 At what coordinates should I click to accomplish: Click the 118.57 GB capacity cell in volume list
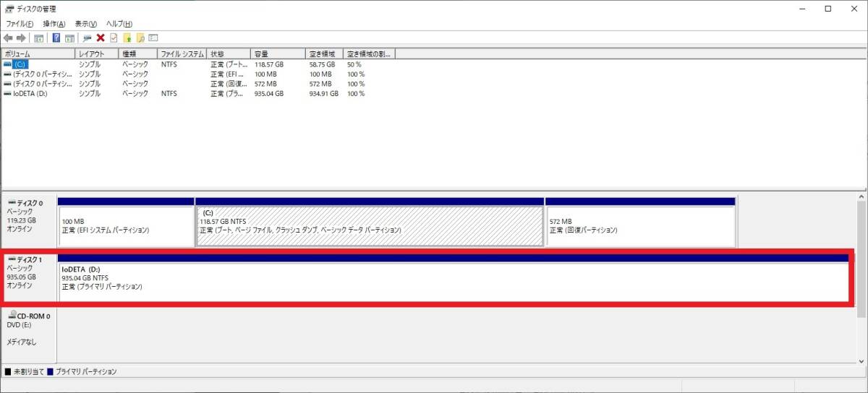coord(269,64)
